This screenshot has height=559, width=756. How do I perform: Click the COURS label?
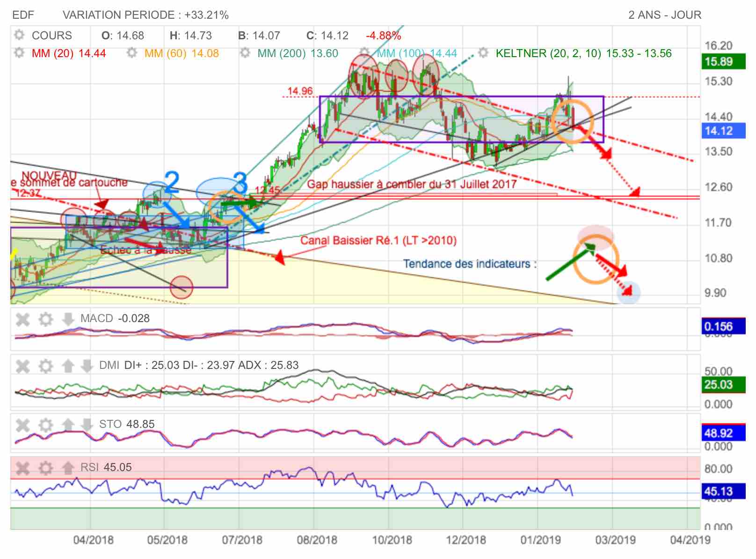click(52, 36)
